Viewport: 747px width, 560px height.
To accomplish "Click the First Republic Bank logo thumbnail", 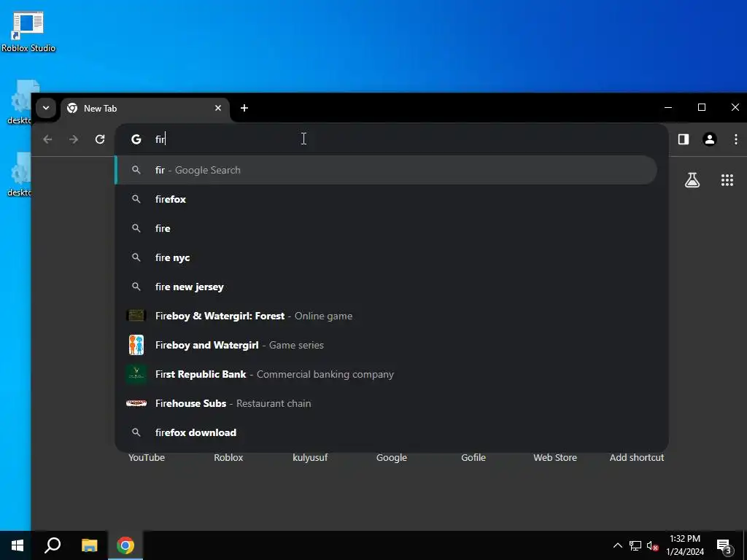I will 136,374.
